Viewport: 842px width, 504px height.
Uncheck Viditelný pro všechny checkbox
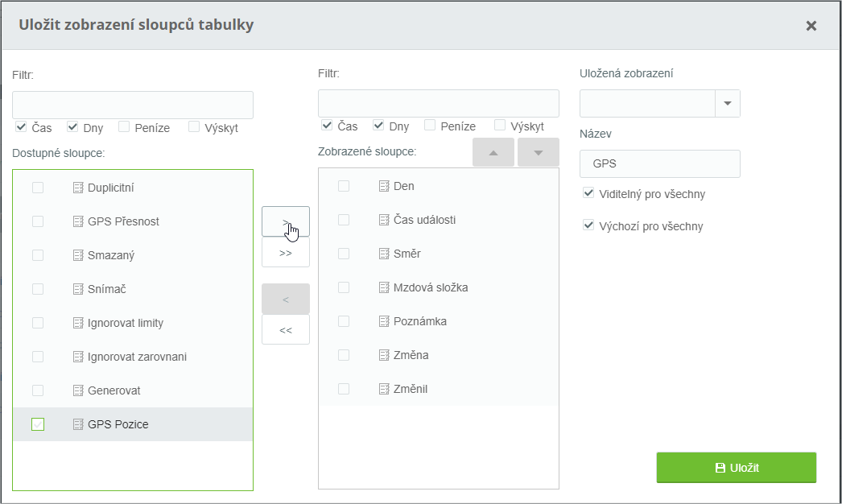click(x=588, y=193)
